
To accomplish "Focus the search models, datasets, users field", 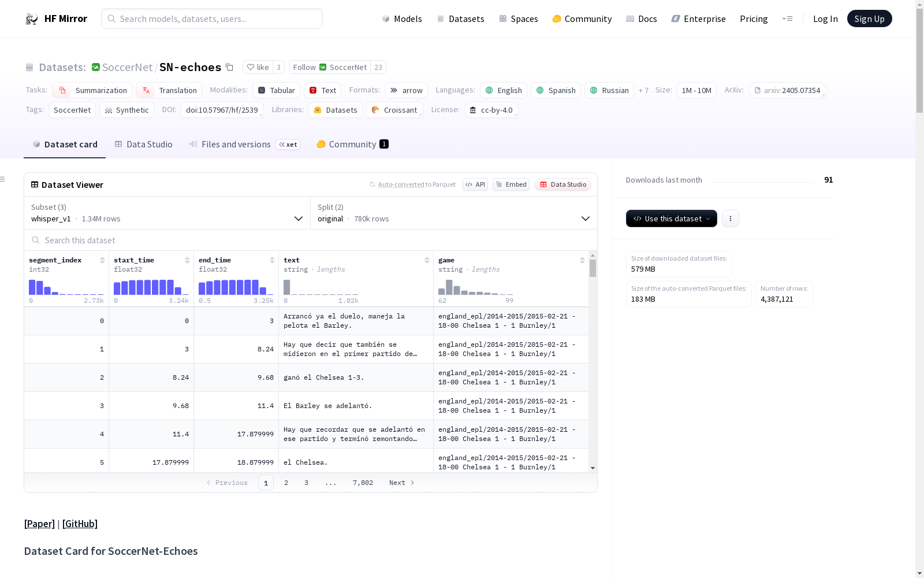I will click(212, 18).
